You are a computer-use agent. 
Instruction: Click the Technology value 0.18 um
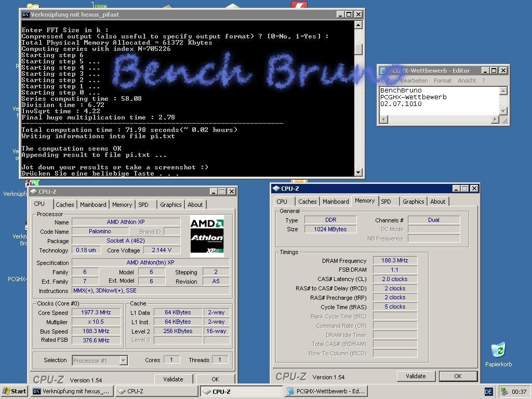click(86, 250)
